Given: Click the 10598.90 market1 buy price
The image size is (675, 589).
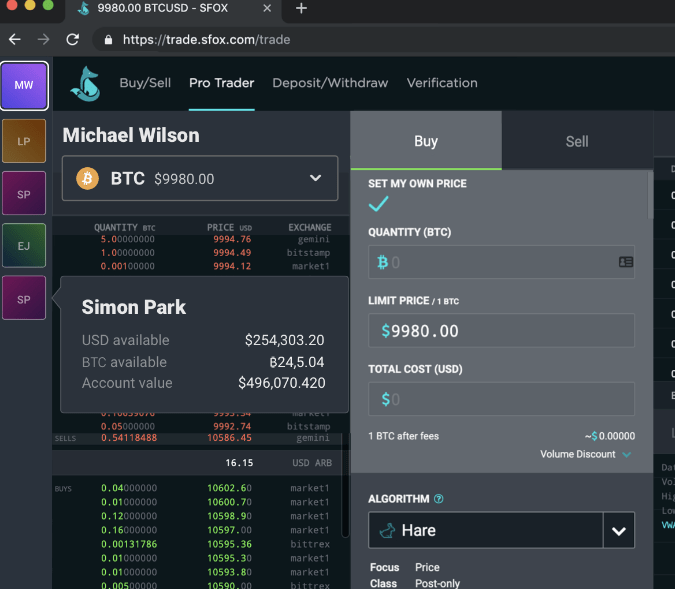Looking at the screenshot, I should pyautogui.click(x=229, y=516).
